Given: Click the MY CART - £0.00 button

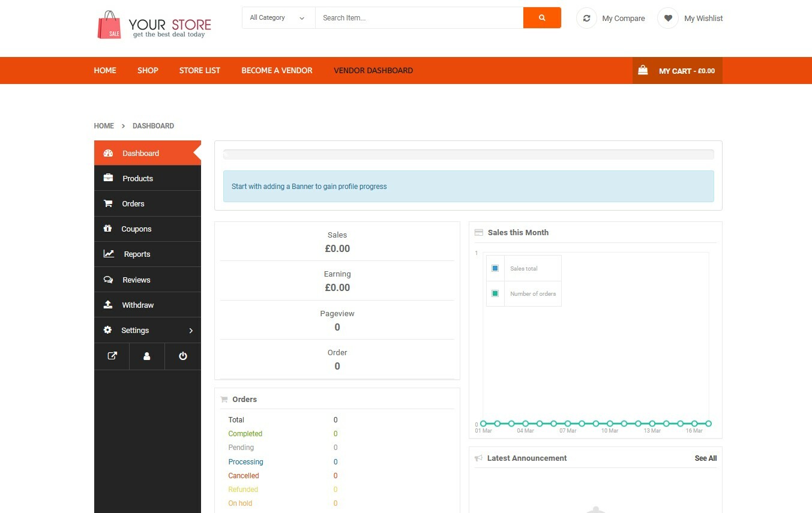Looking at the screenshot, I should click(678, 70).
